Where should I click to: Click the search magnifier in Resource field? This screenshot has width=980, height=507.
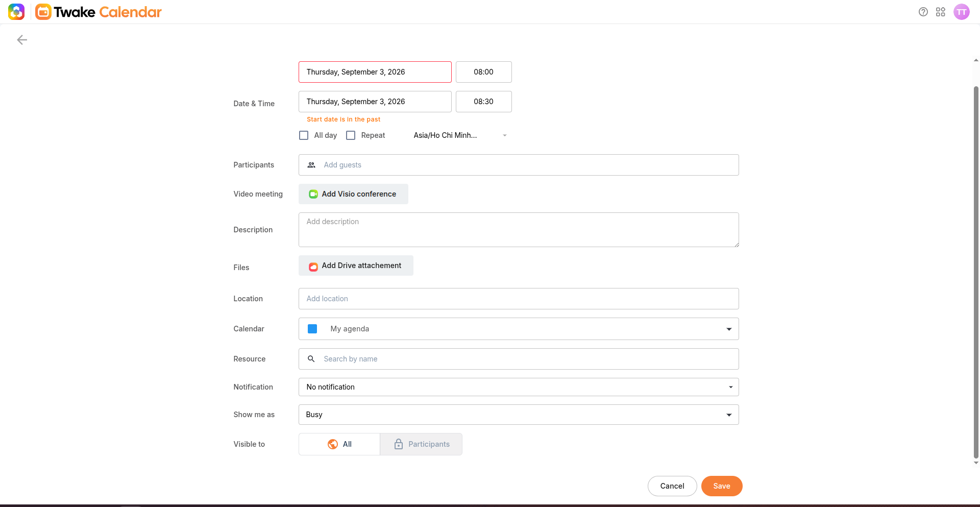click(x=311, y=359)
